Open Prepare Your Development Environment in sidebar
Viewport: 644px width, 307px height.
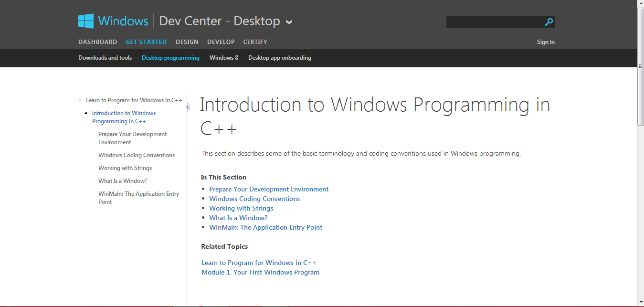tap(132, 138)
